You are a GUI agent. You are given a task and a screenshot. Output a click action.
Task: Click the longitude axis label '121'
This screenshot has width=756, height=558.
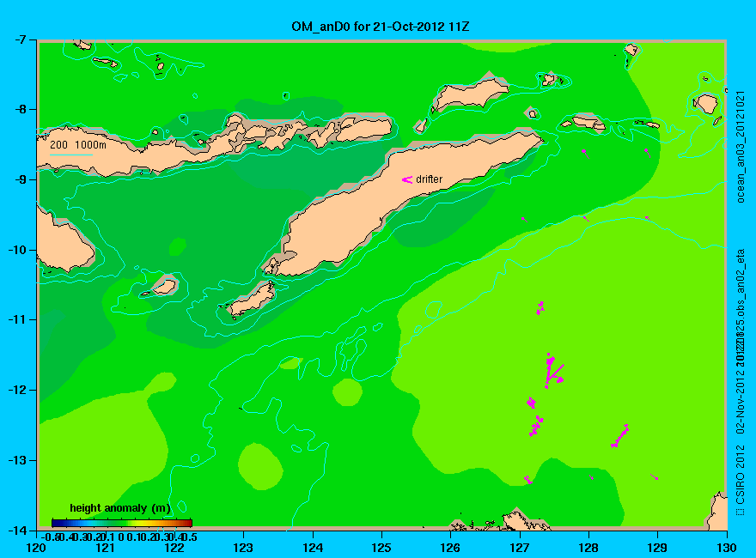click(x=105, y=548)
